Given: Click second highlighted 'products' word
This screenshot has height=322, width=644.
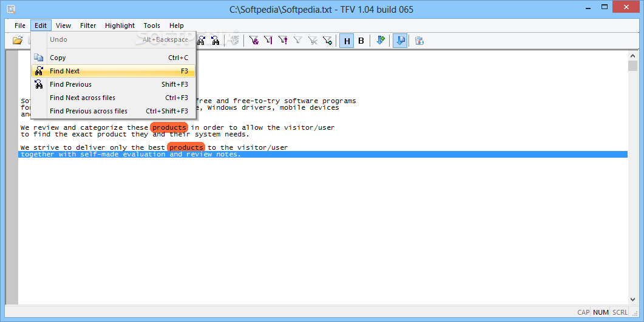Looking at the screenshot, I should 186,147.
